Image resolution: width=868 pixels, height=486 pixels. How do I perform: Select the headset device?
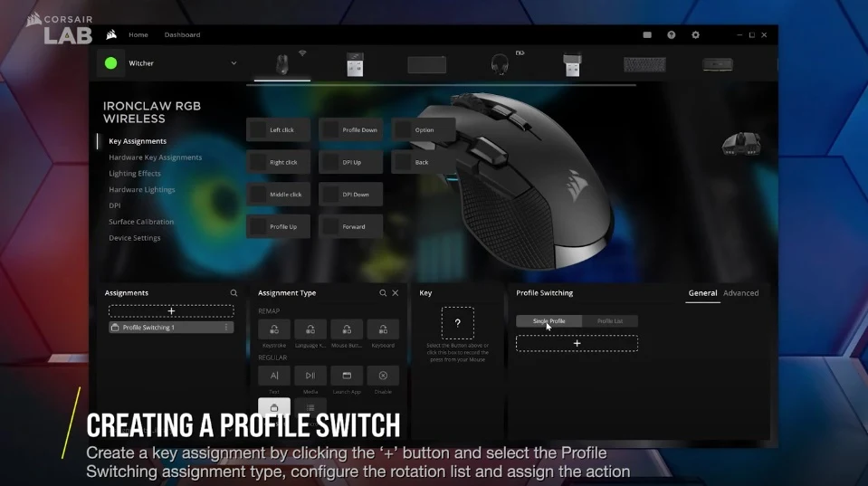coord(500,65)
